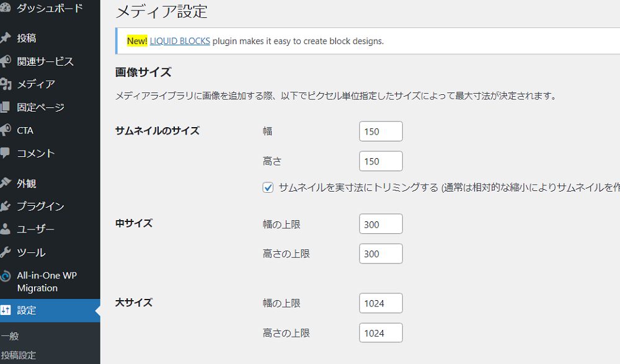Open Media via the メディア icon
The width and height of the screenshot is (620, 364).
tap(5, 84)
